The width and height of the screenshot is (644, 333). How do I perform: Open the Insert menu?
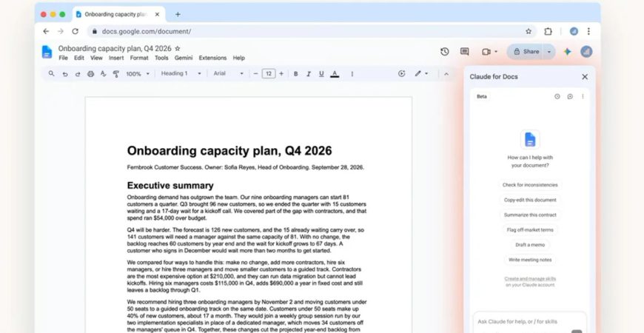[116, 58]
